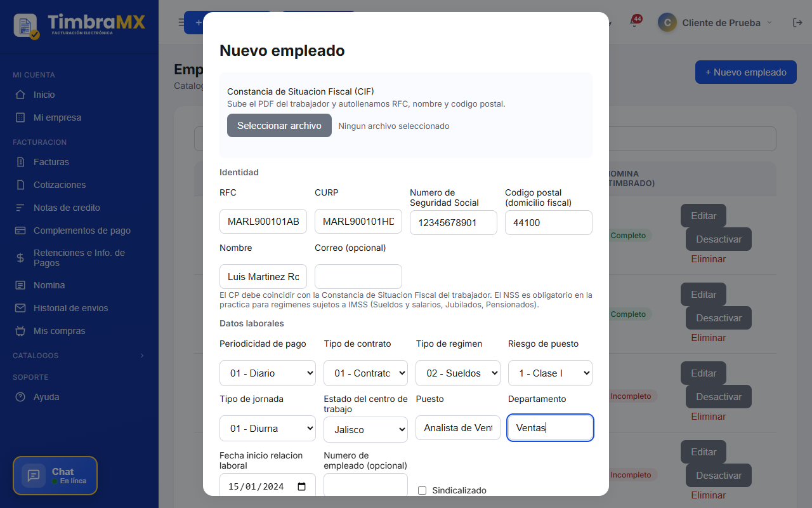Click Seleccionar archivo button
This screenshot has height=508, width=812.
pyautogui.click(x=279, y=126)
